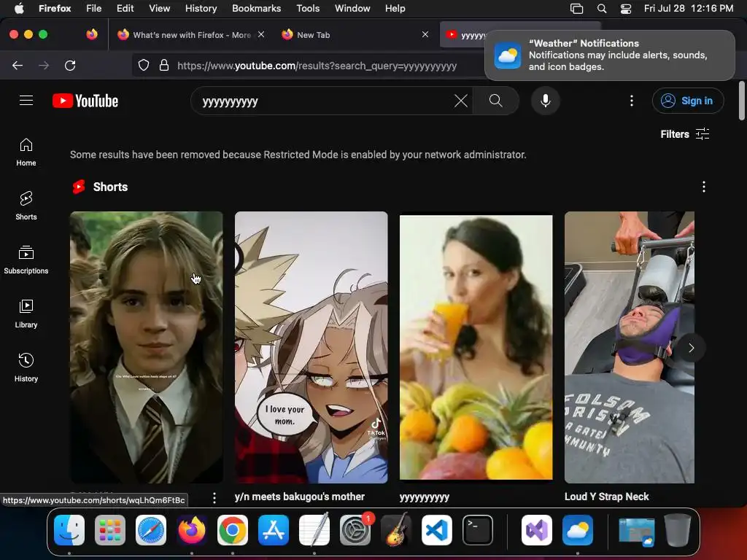
Task: Open Shorts in the sidebar
Action: (26, 206)
